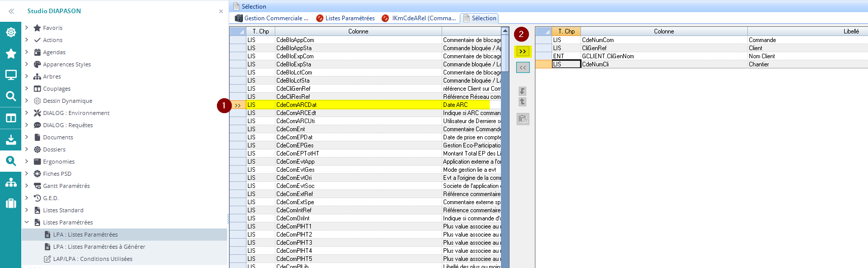The height and width of the screenshot is (268, 868).
Task: Expand the Gantt Paramétrés node
Action: pos(27,186)
